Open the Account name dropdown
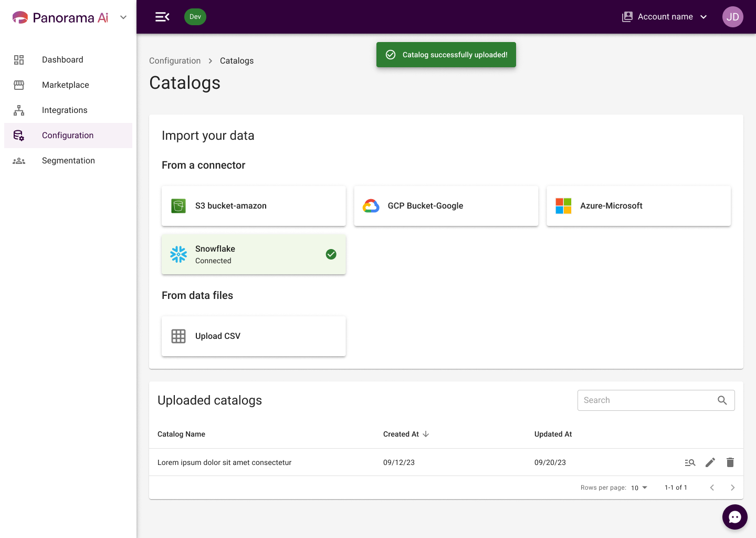Image resolution: width=756 pixels, height=538 pixels. coord(665,17)
